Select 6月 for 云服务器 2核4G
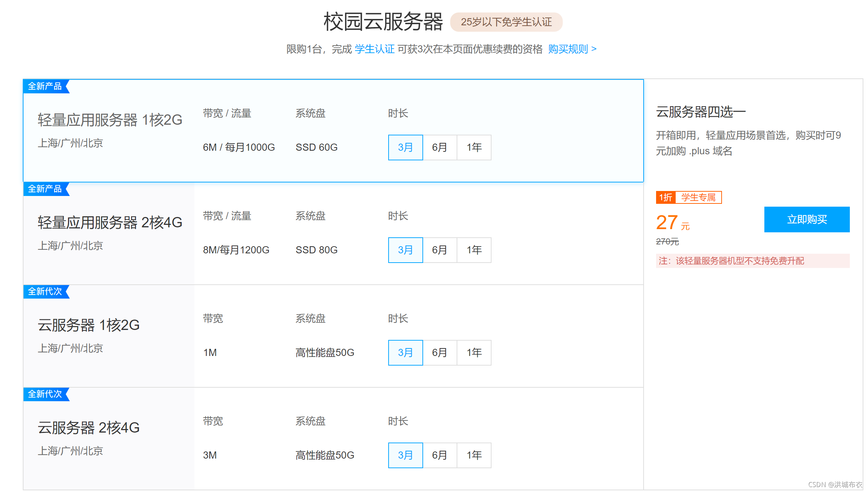 click(x=440, y=455)
